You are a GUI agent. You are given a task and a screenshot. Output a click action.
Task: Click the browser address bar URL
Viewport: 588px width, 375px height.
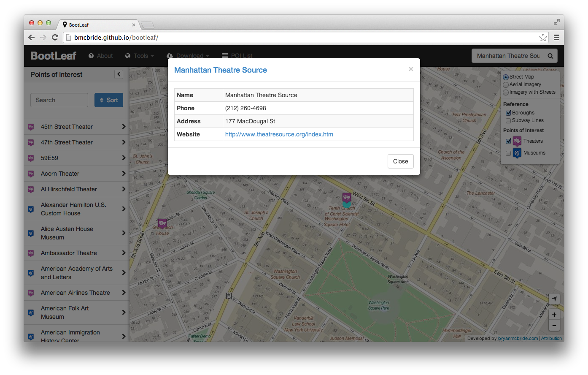[x=116, y=38]
